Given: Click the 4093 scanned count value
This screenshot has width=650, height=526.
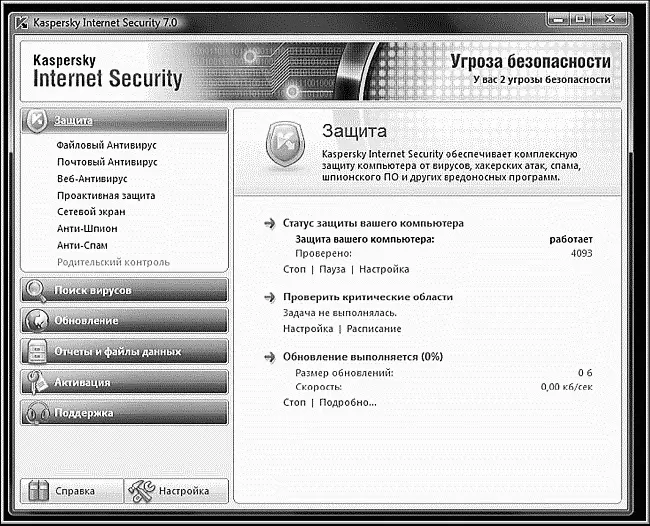Looking at the screenshot, I should pyautogui.click(x=582, y=254).
